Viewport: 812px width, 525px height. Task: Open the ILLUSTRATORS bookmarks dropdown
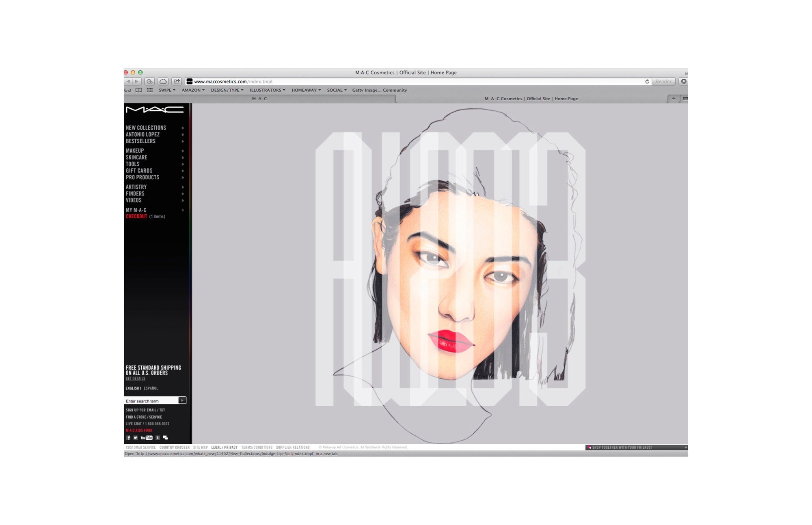click(267, 90)
